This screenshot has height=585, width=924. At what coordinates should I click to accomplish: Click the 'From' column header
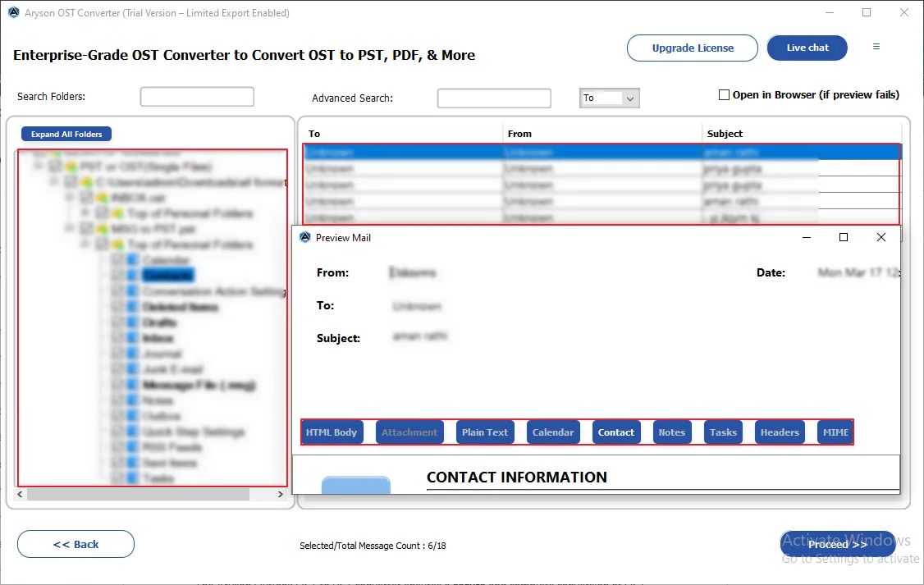(x=602, y=134)
